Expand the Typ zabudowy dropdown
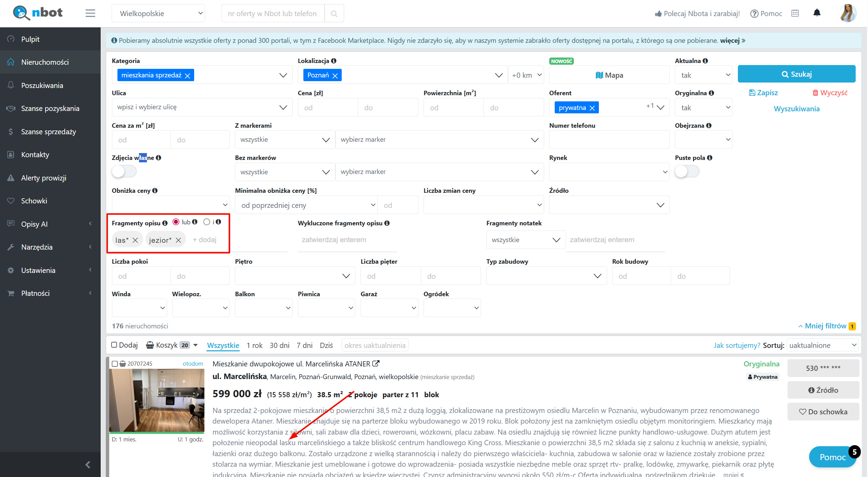The image size is (868, 477). coord(546,276)
